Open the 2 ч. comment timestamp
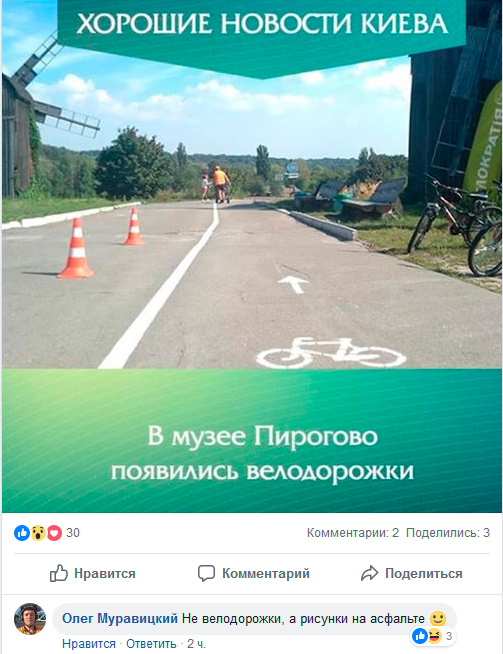Image resolution: width=503 pixels, height=654 pixels. tap(196, 644)
